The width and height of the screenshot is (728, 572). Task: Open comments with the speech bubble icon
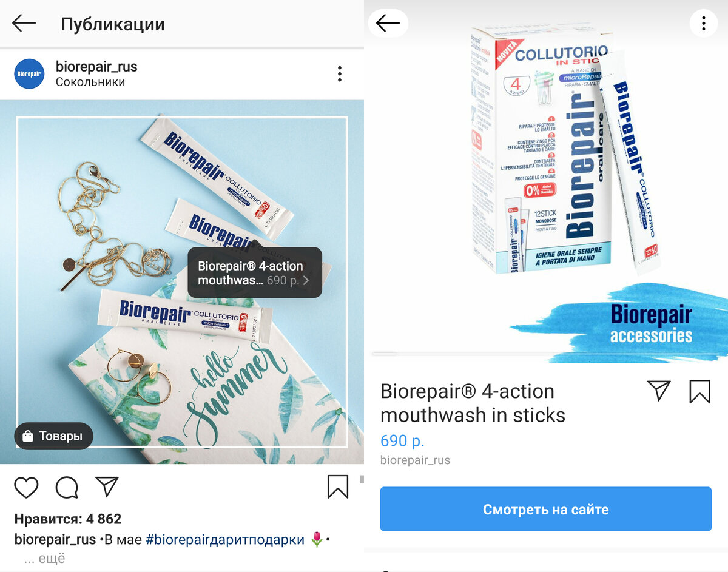tap(67, 487)
